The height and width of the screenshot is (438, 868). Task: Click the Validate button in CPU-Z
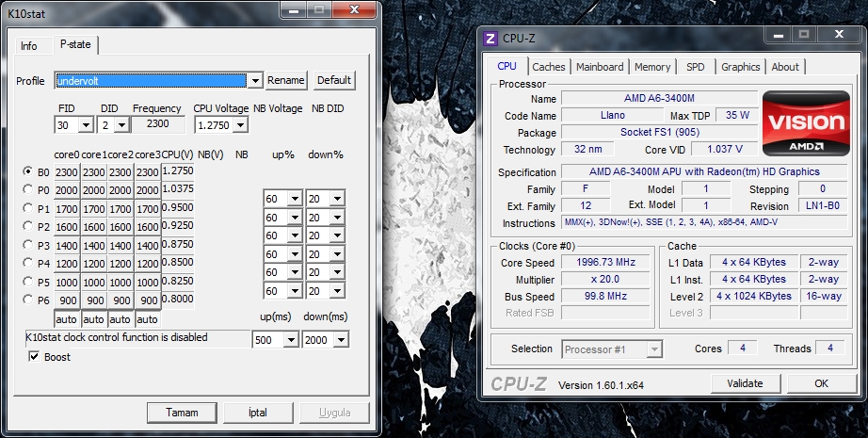click(745, 383)
